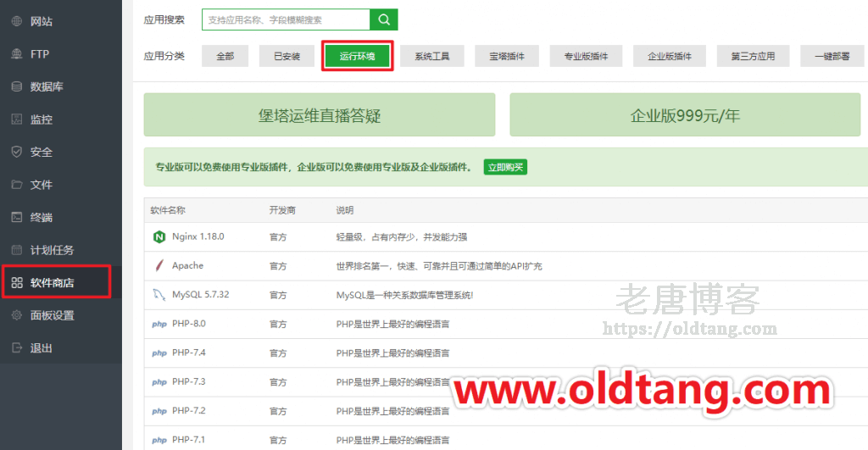The height and width of the screenshot is (450, 868).
Task: Click the 安全 shield icon in sidebar
Action: coord(17,152)
